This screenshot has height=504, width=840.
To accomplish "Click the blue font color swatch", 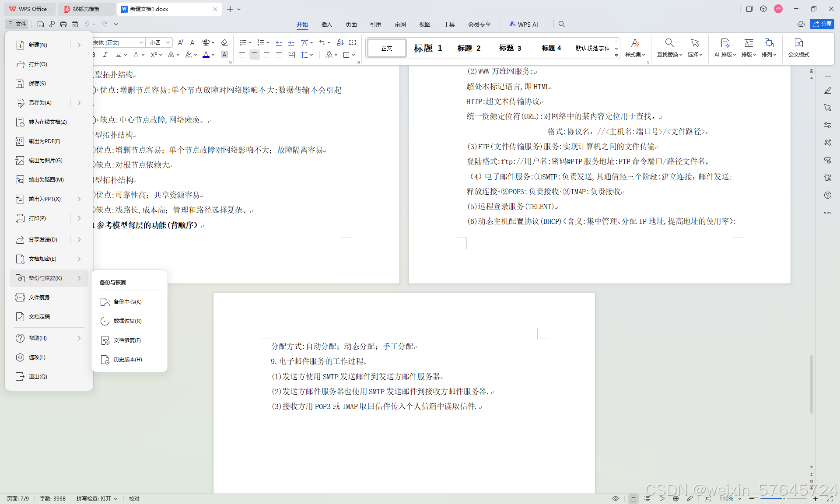I will (206, 55).
